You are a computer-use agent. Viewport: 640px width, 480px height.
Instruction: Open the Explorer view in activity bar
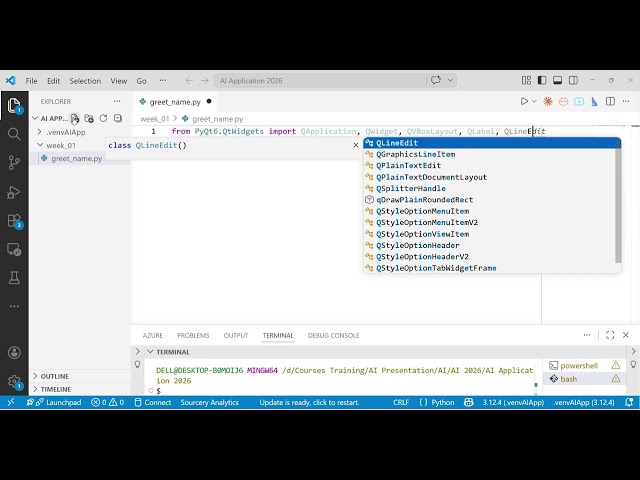(14, 105)
